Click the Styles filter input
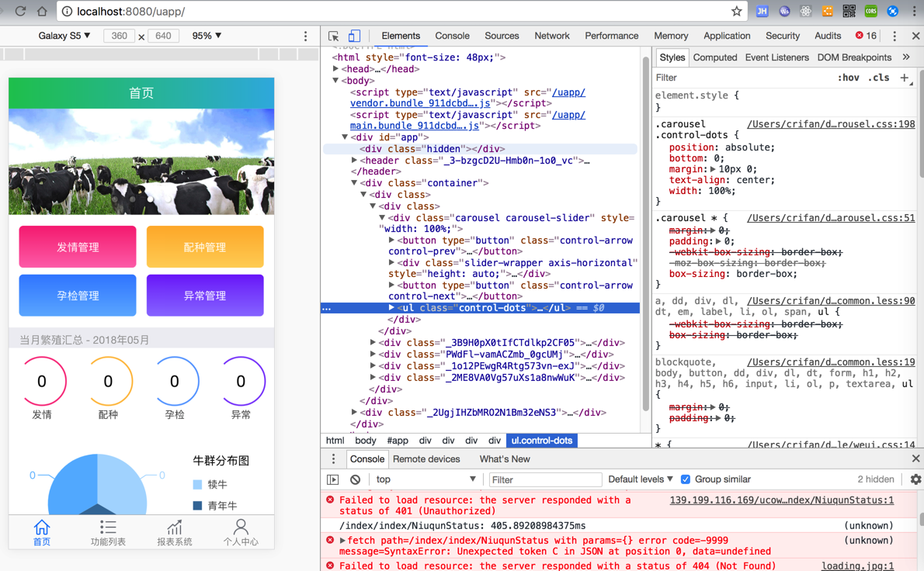Screen dimensions: 924x571 pyautogui.click(x=742, y=78)
